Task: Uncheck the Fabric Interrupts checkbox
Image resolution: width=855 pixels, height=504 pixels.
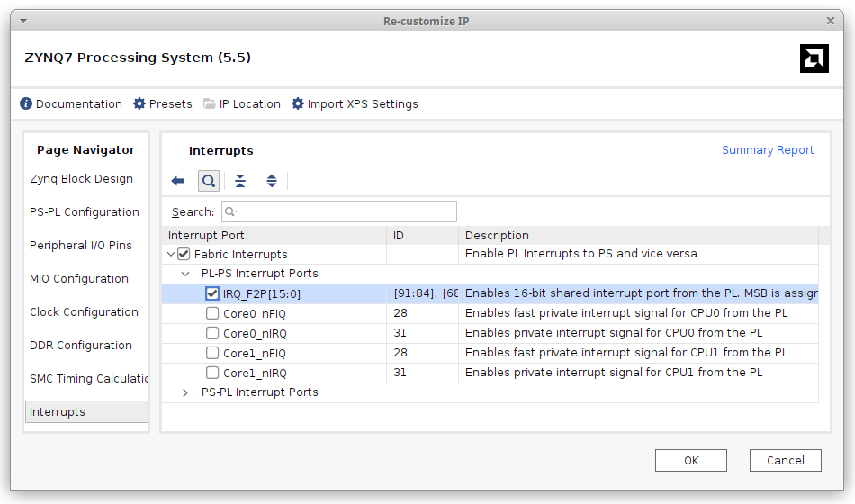Action: [184, 255]
